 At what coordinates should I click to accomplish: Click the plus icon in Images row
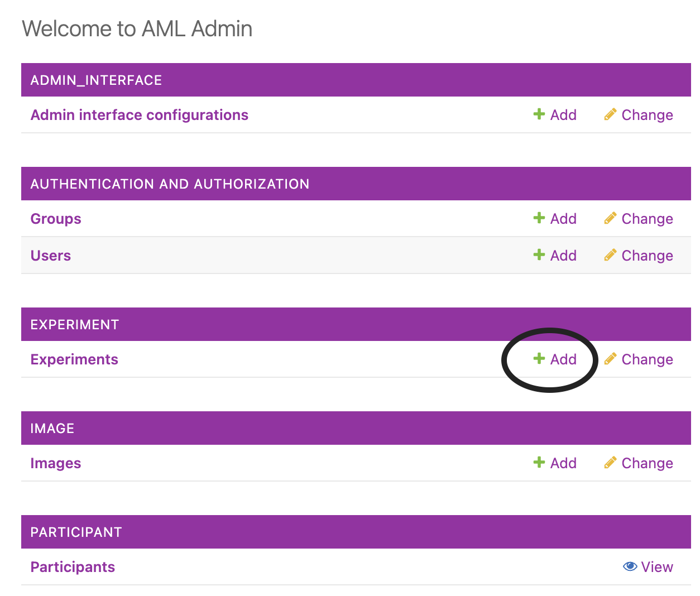(x=539, y=463)
